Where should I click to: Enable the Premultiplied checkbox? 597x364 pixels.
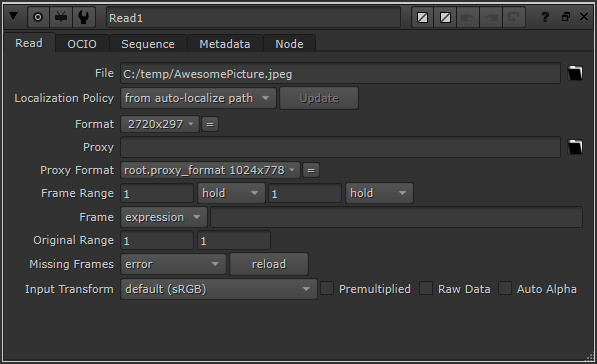pos(327,288)
